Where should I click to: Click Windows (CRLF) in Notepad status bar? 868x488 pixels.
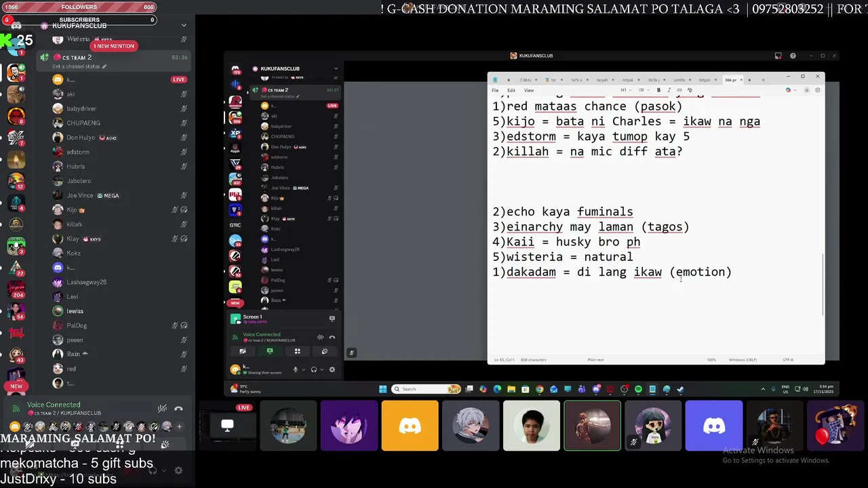click(743, 360)
